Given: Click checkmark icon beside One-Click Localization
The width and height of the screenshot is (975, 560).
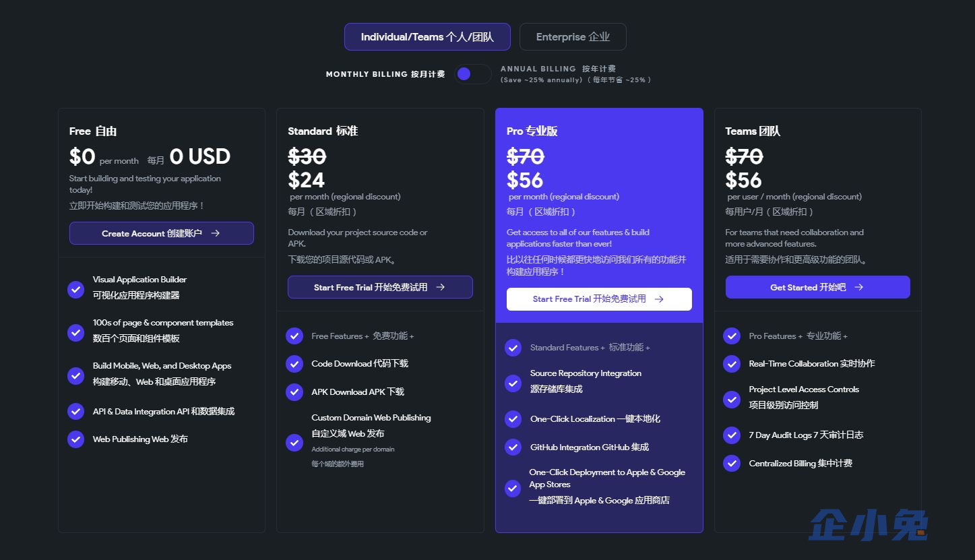Looking at the screenshot, I should tap(513, 419).
